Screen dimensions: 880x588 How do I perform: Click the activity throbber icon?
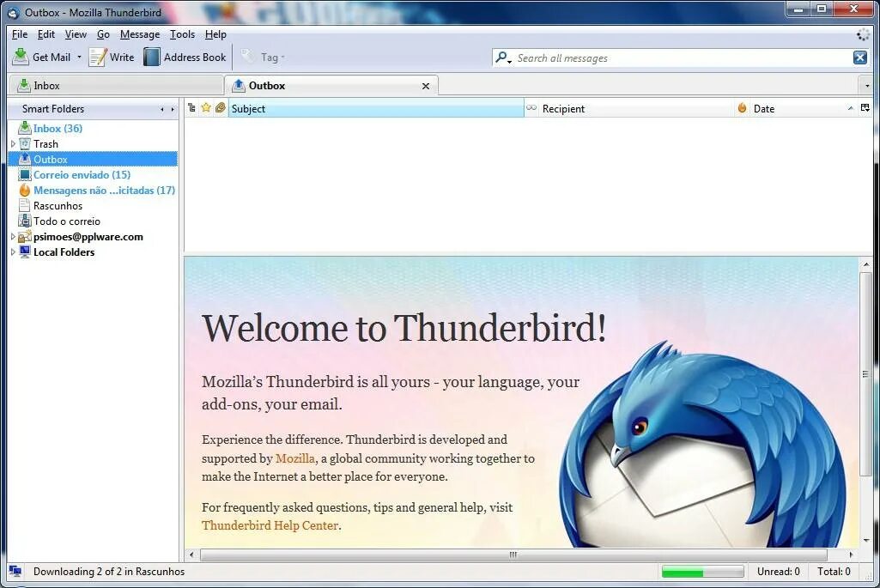(x=863, y=35)
